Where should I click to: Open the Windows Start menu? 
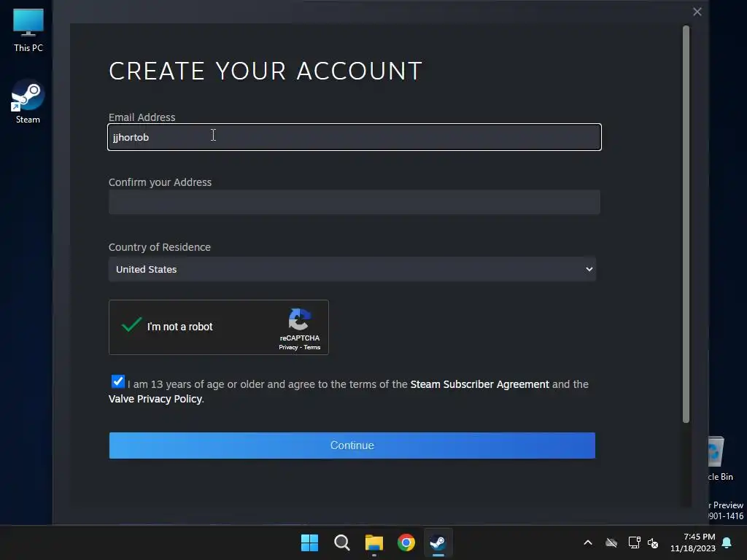point(309,542)
